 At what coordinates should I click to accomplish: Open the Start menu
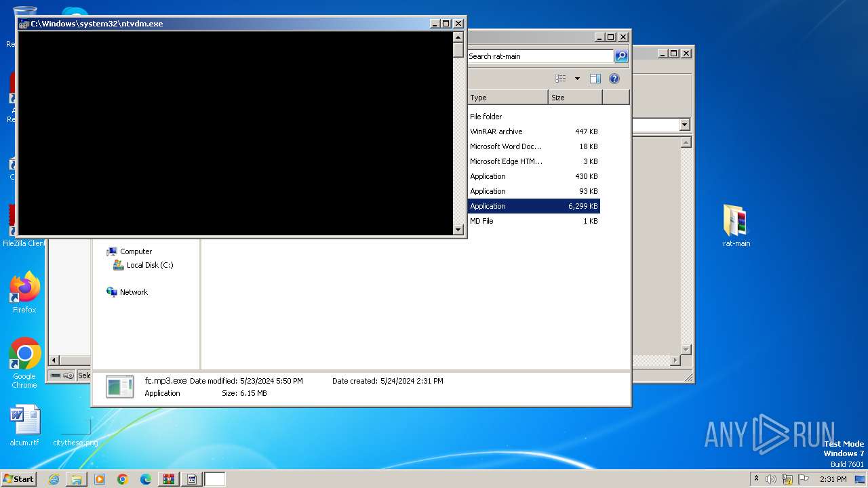(x=18, y=479)
